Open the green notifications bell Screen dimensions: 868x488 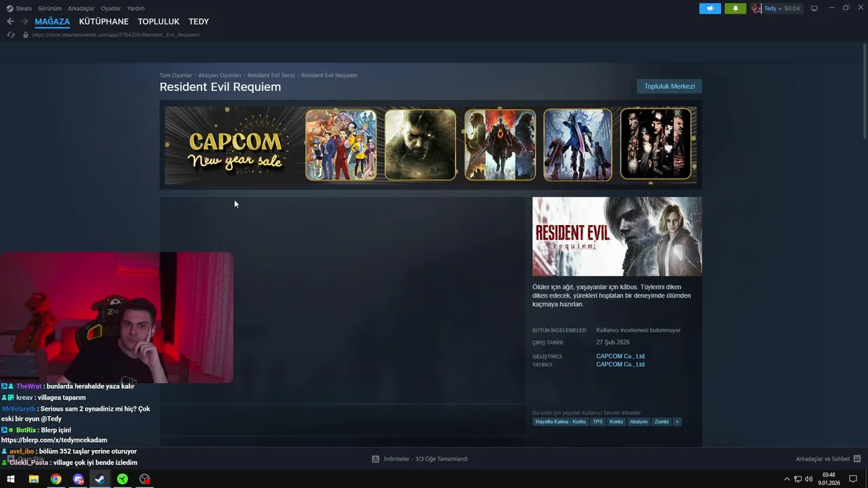point(735,8)
